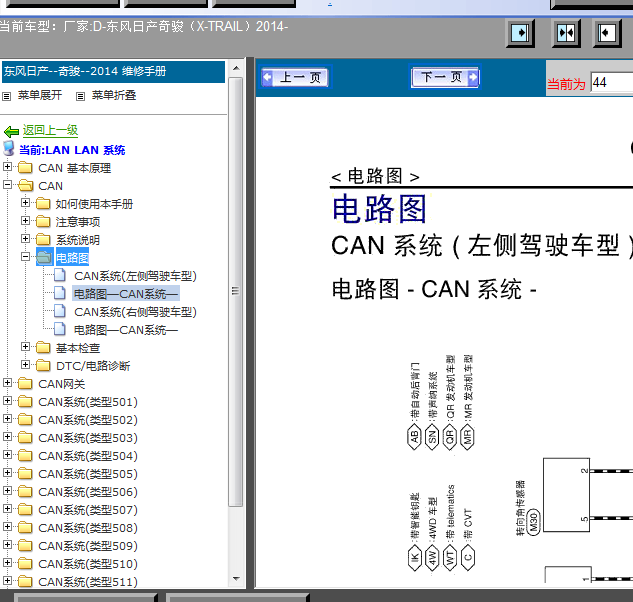
Task: Click the current page number input field
Action: coord(610,83)
